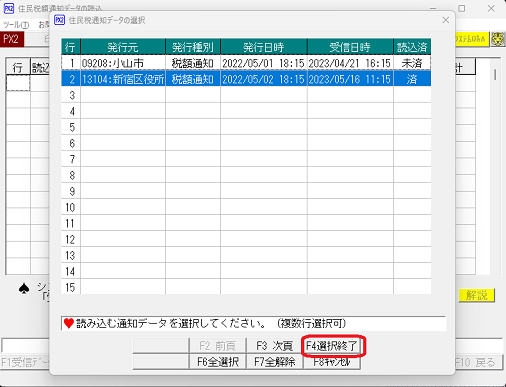Click F10 戻る button in main window

click(478, 362)
